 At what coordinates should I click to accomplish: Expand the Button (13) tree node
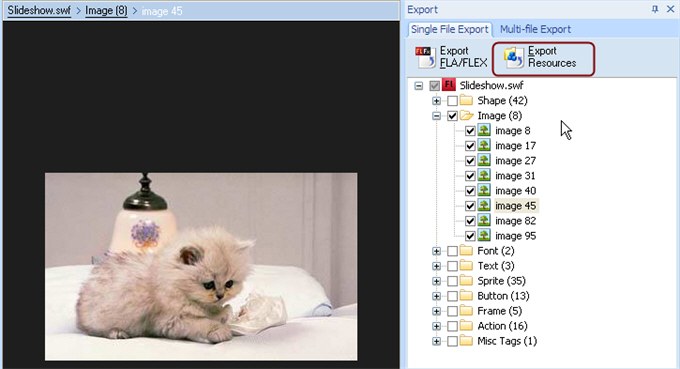tap(436, 296)
